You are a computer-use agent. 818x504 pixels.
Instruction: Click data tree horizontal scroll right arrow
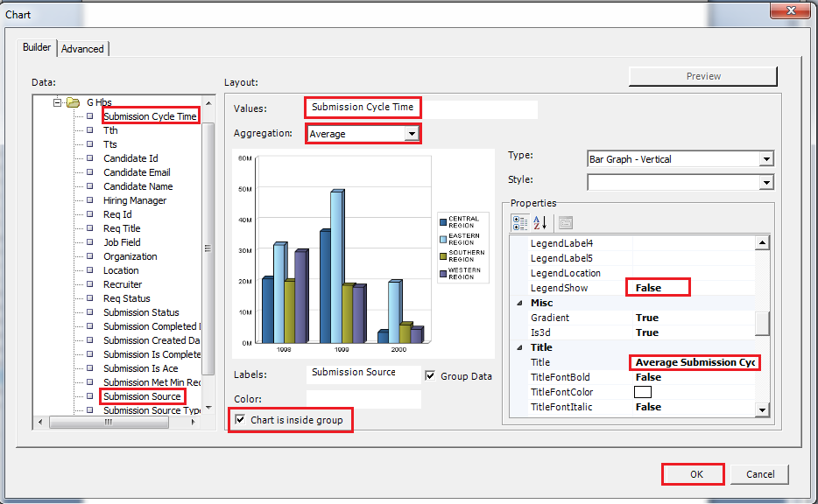point(194,422)
